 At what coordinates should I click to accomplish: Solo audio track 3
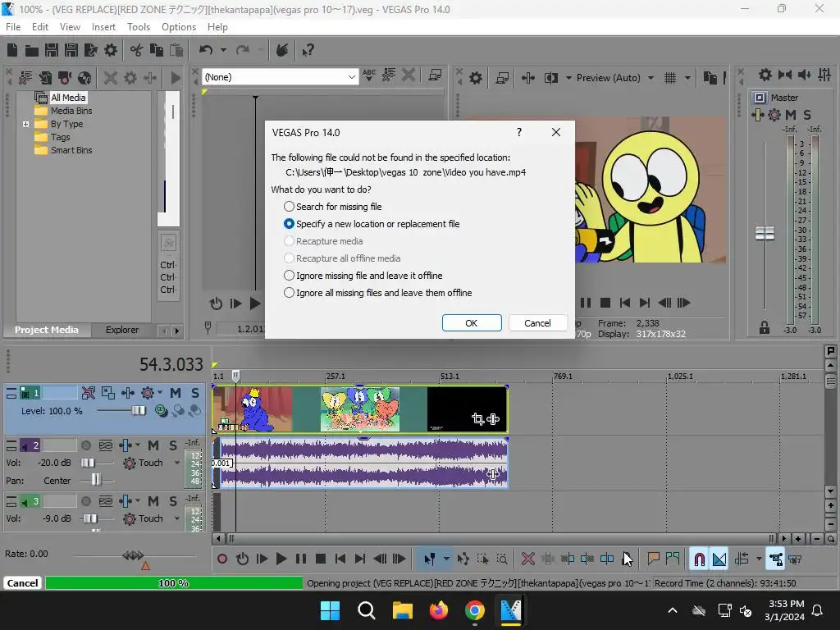point(172,501)
